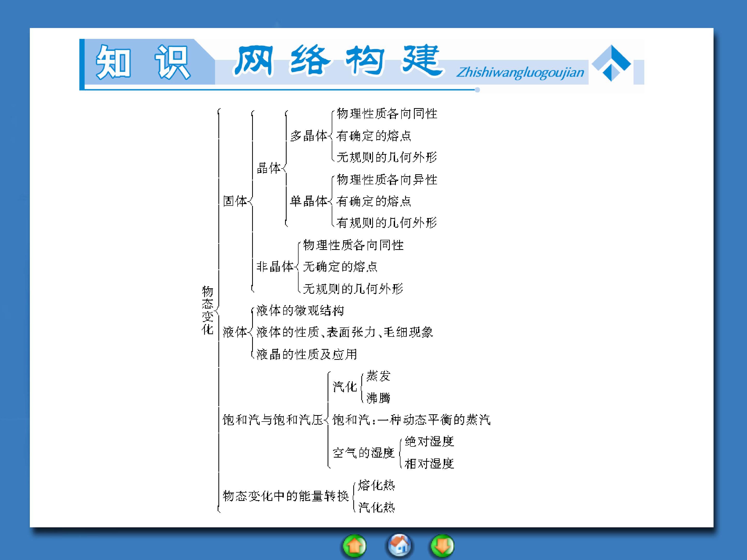Select the 液体 branch node

235,332
